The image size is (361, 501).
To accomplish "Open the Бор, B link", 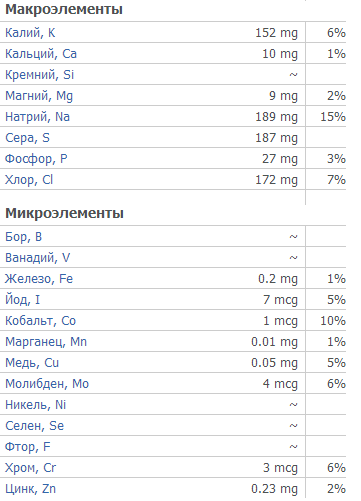I will click(23, 237).
